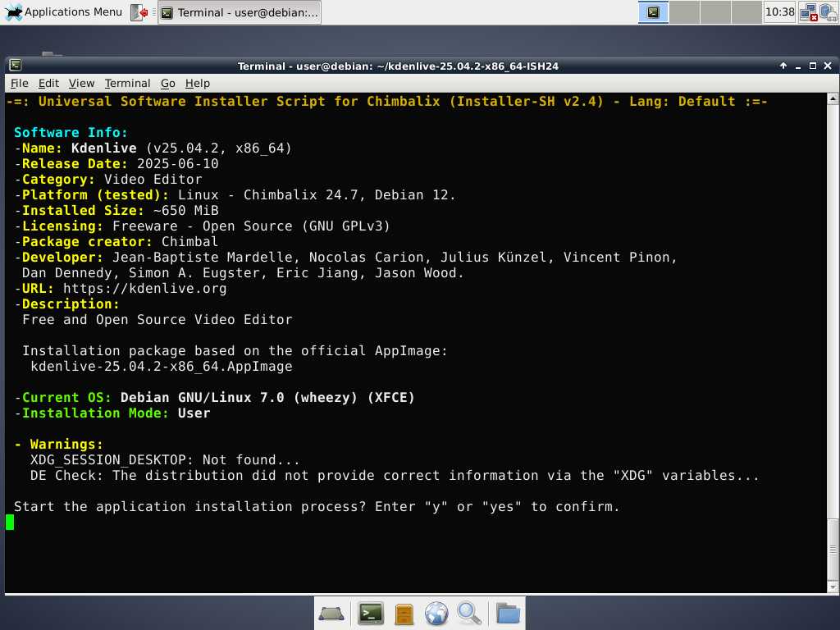
Task: Switch to the third workspace in pager
Action: (715, 12)
